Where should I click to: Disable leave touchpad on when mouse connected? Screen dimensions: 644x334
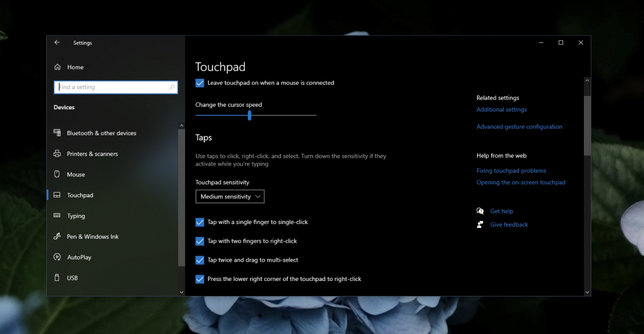(x=200, y=83)
